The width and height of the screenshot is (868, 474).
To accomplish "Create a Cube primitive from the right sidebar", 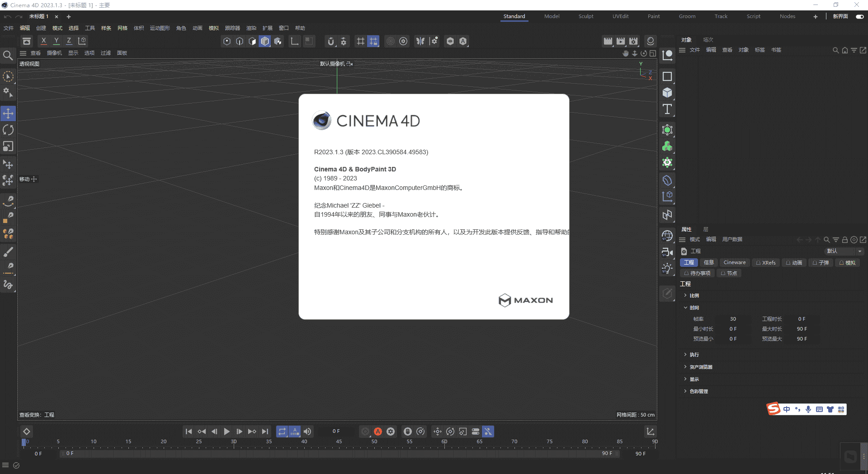I will coord(667,92).
